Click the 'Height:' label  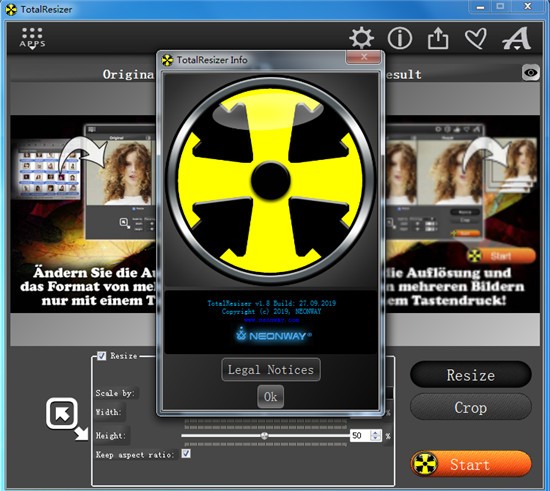[110, 436]
